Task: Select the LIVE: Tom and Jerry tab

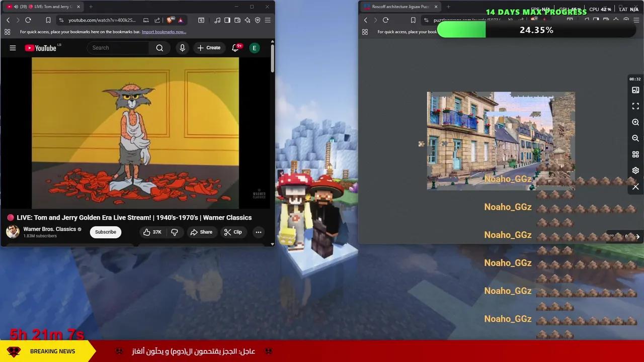Action: click(43, 7)
